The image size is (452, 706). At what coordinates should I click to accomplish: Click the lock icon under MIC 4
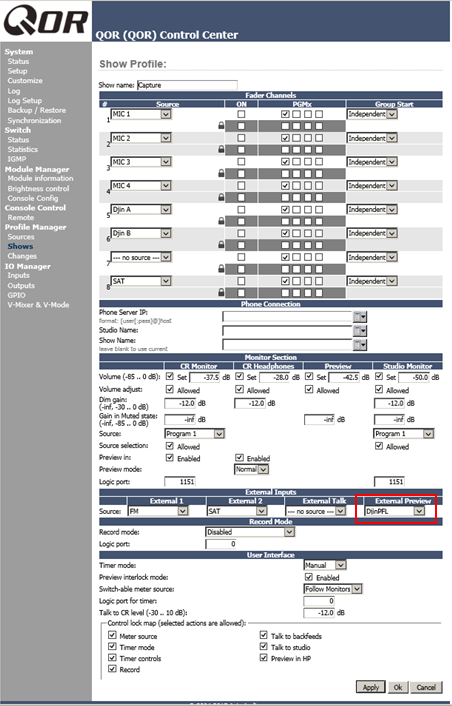click(x=221, y=197)
